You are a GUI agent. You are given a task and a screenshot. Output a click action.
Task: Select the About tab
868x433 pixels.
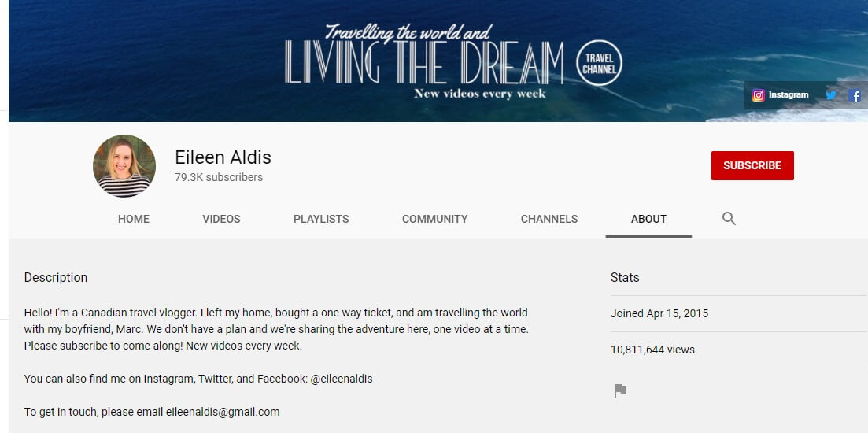[x=648, y=220]
